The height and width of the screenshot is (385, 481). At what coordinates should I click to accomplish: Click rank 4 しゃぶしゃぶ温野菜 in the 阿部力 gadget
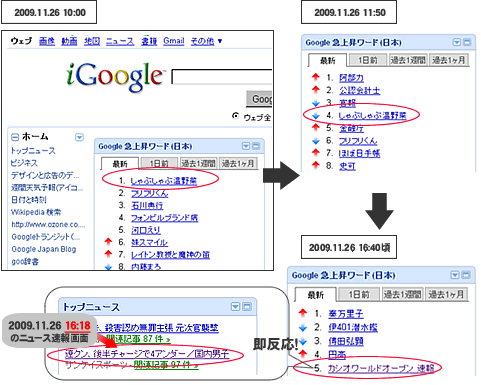[373, 116]
